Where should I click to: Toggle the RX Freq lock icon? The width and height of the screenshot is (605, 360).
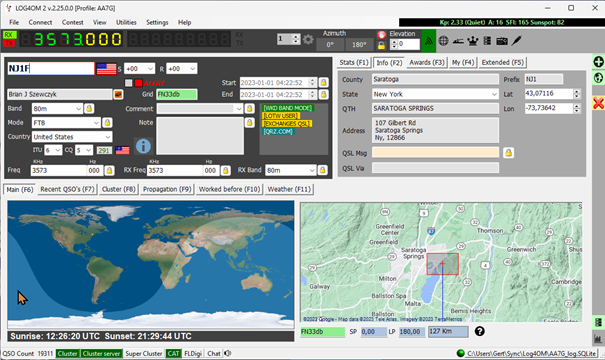[226, 170]
